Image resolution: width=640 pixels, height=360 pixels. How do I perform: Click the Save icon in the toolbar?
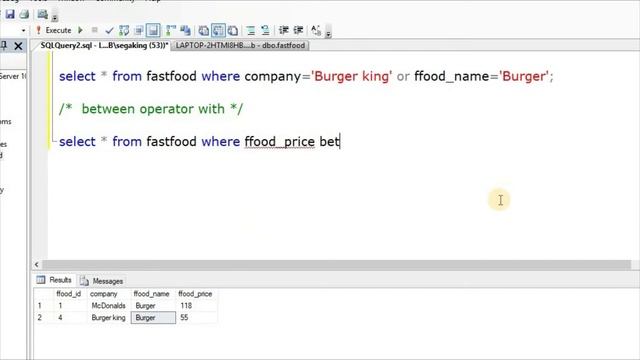[x=10, y=14]
